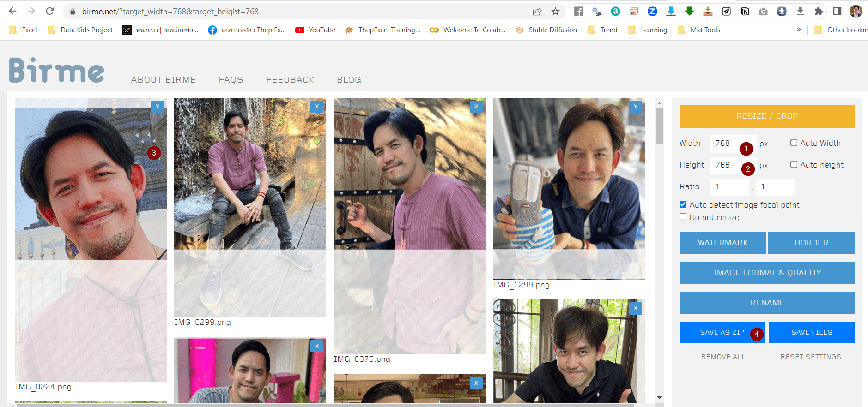
Task: Open IMAGE FORMAT & QUALITY settings
Action: 767,273
